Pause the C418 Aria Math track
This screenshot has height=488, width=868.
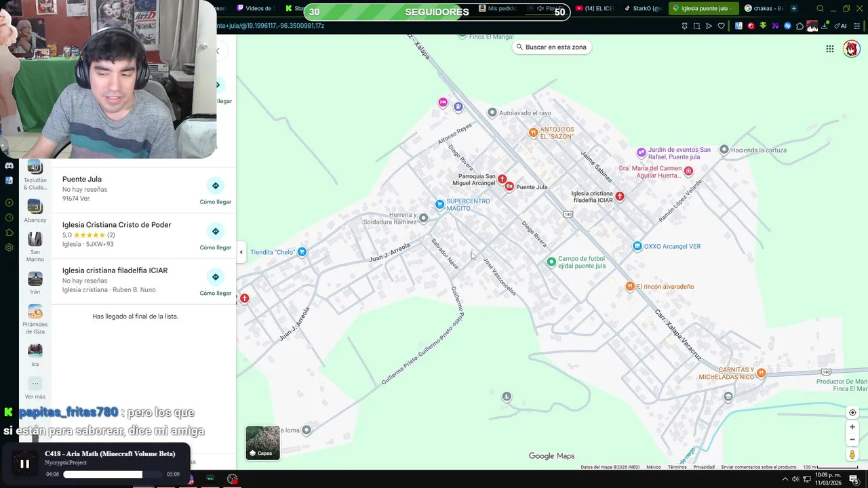click(24, 464)
